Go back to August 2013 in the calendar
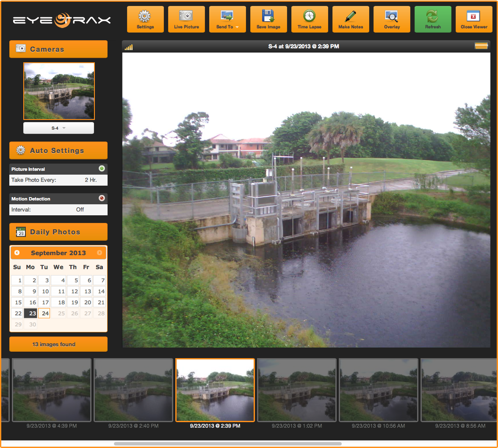Viewport: 498px width, 448px height. pyautogui.click(x=16, y=253)
